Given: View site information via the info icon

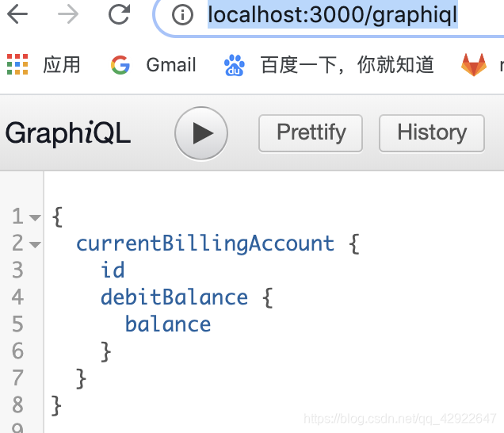Looking at the screenshot, I should [x=182, y=15].
